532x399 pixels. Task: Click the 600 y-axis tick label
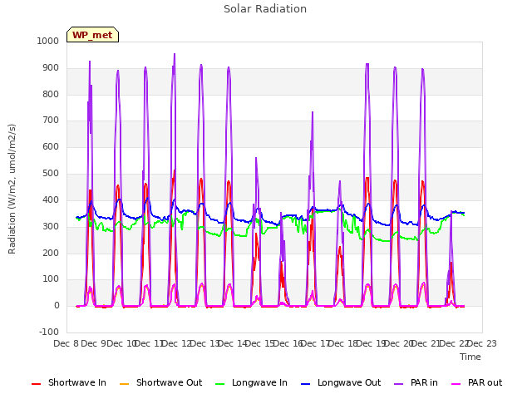pyautogui.click(x=51, y=146)
